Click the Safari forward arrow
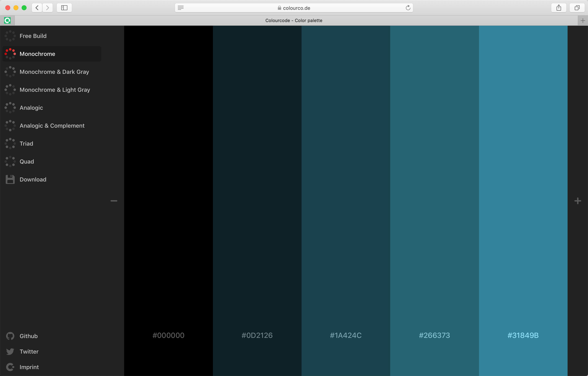588x376 pixels. point(48,8)
